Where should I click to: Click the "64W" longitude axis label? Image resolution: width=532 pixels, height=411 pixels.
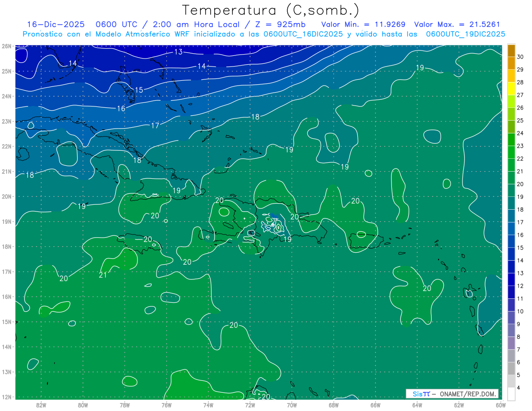point(417,405)
